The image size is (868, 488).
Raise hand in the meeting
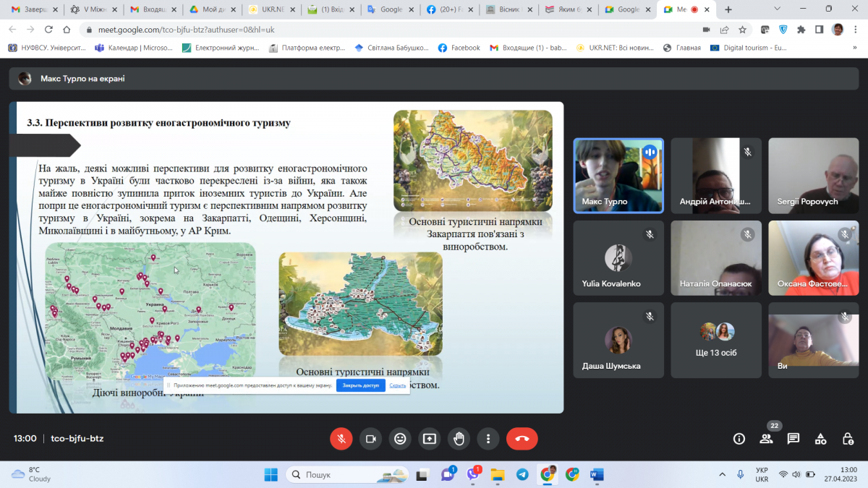pos(459,438)
